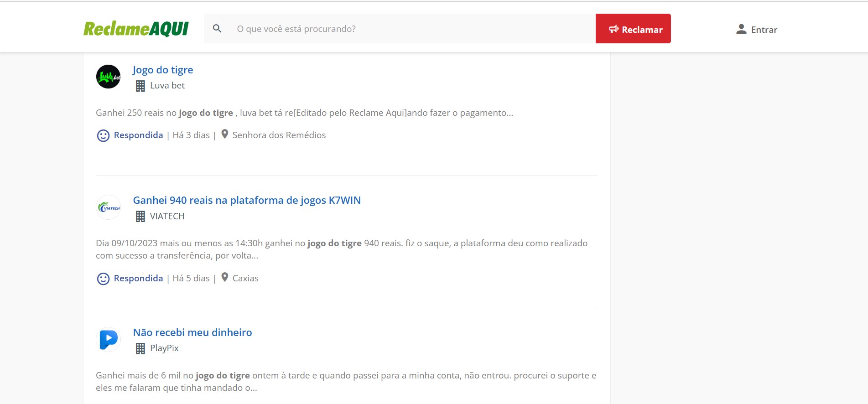Select the Senhora dos Remédios location text

[x=279, y=135]
